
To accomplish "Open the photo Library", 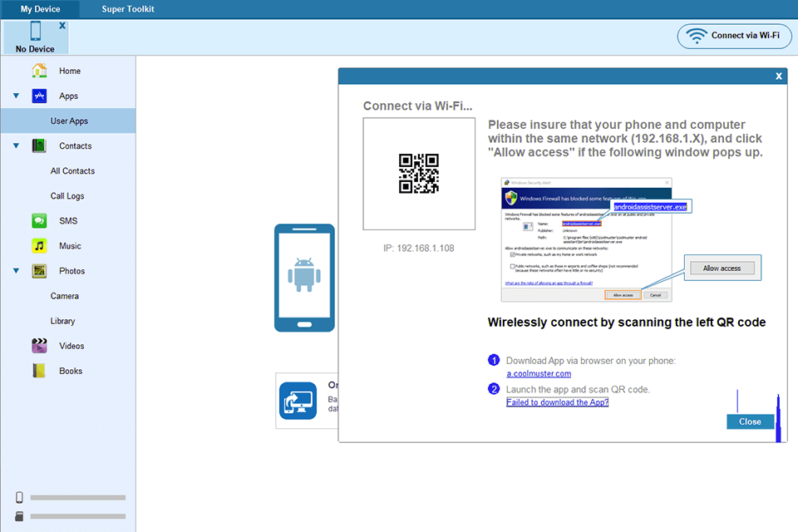I will [x=71, y=320].
